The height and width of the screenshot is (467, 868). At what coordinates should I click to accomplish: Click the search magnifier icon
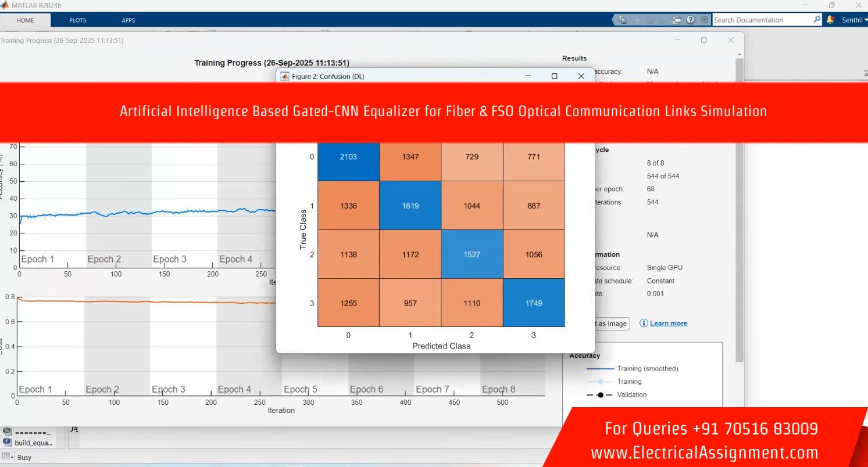tap(817, 20)
